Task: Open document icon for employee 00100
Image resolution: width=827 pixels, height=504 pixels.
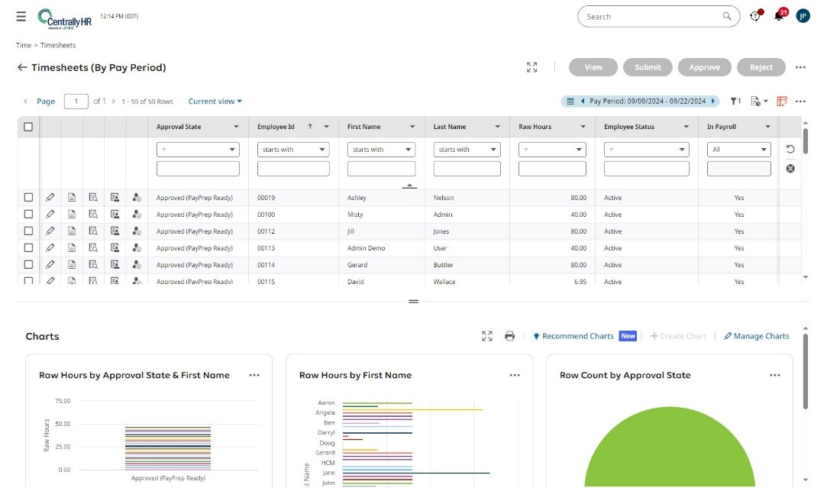Action: [72, 215]
